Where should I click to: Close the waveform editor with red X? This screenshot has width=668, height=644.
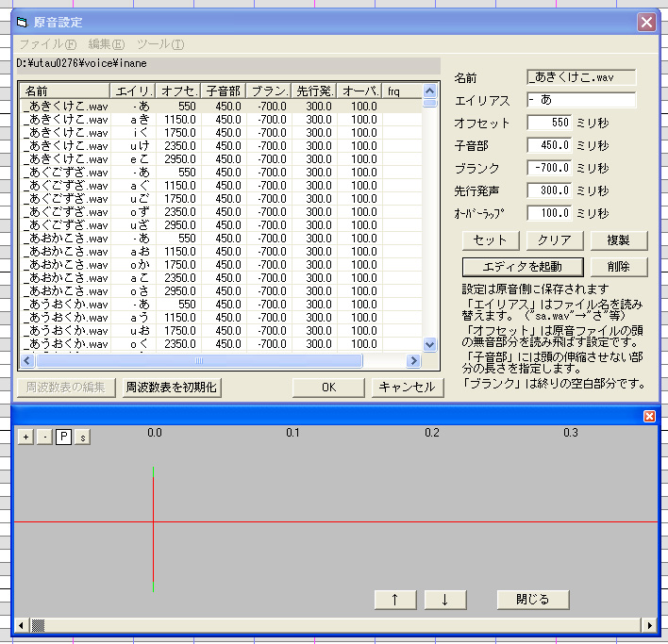[x=649, y=416]
